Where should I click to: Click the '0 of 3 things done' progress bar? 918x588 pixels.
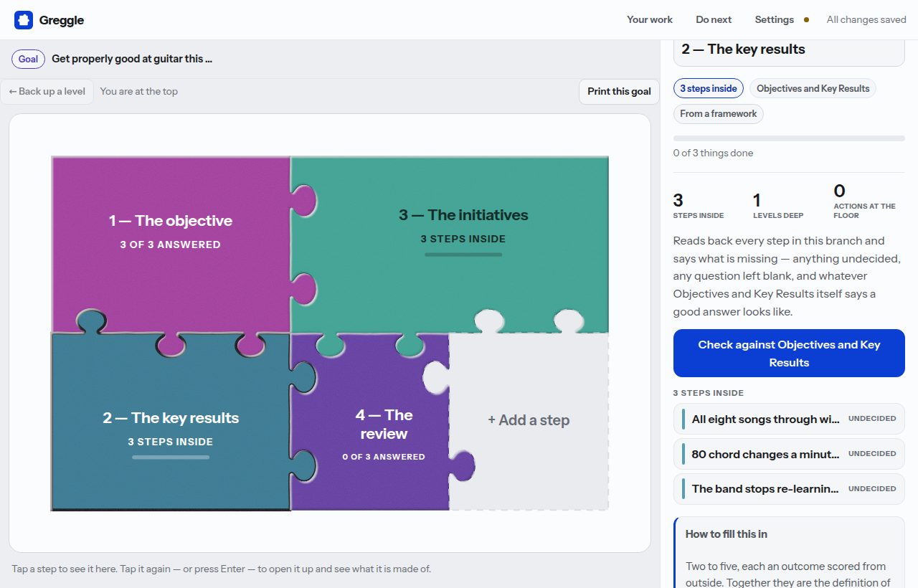point(789,138)
